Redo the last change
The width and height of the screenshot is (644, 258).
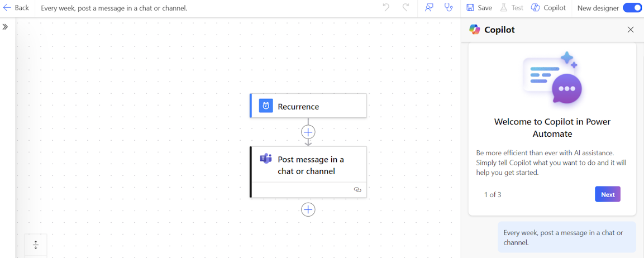tap(406, 7)
